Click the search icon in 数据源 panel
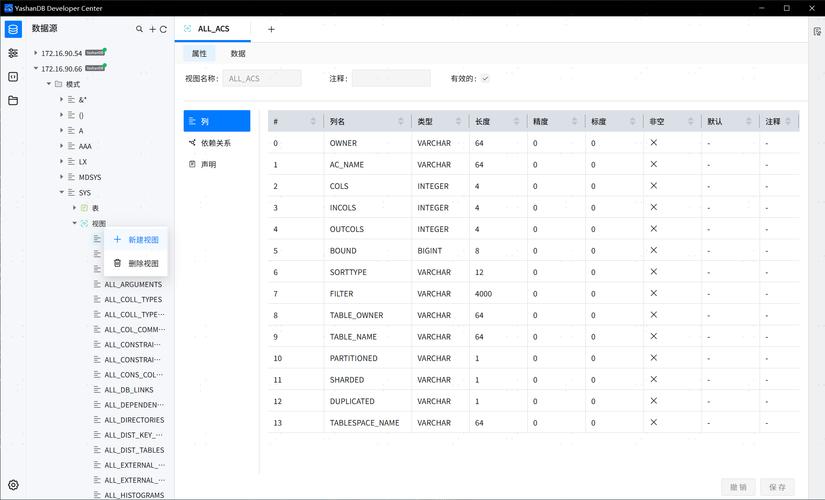This screenshot has width=825, height=500. (140, 29)
